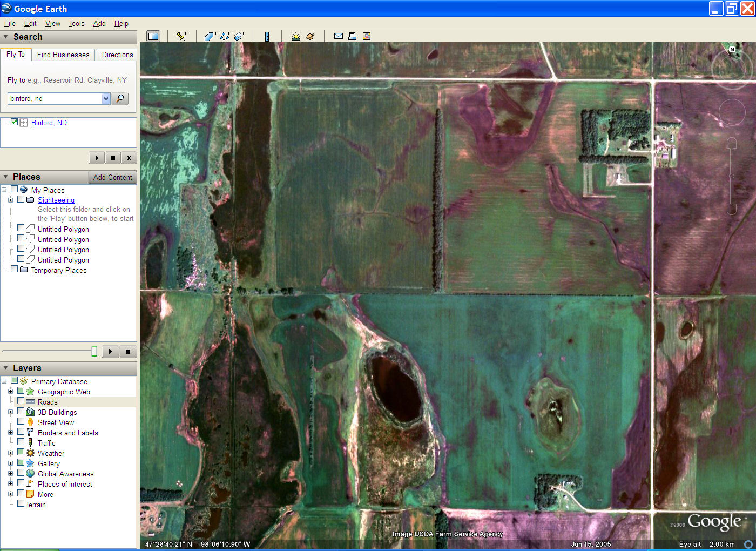Click the streaming status indicator in status bar
Screen dimensions: 756x551
(748, 544)
